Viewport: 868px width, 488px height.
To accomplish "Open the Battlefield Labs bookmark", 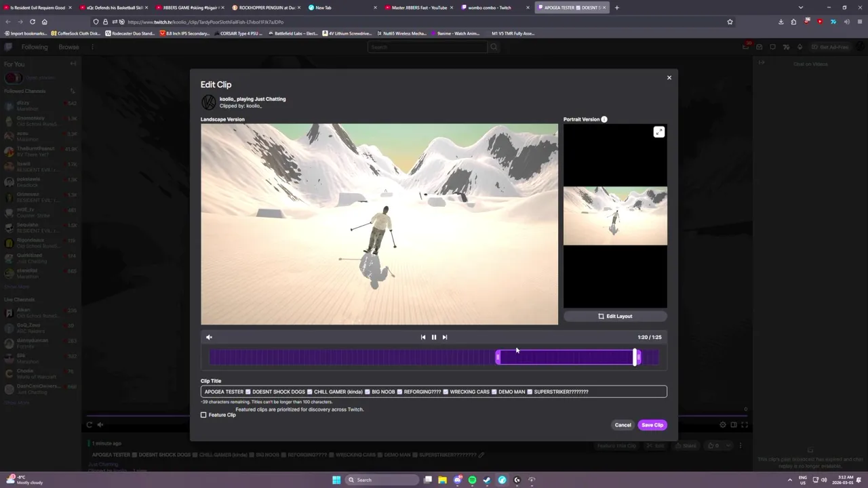I will coord(294,33).
